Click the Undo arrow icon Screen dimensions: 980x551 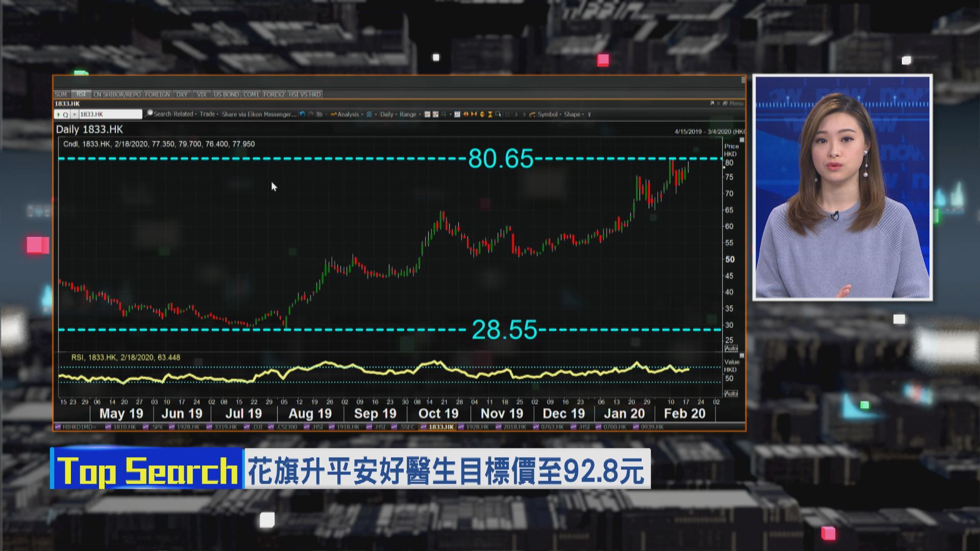[x=301, y=114]
